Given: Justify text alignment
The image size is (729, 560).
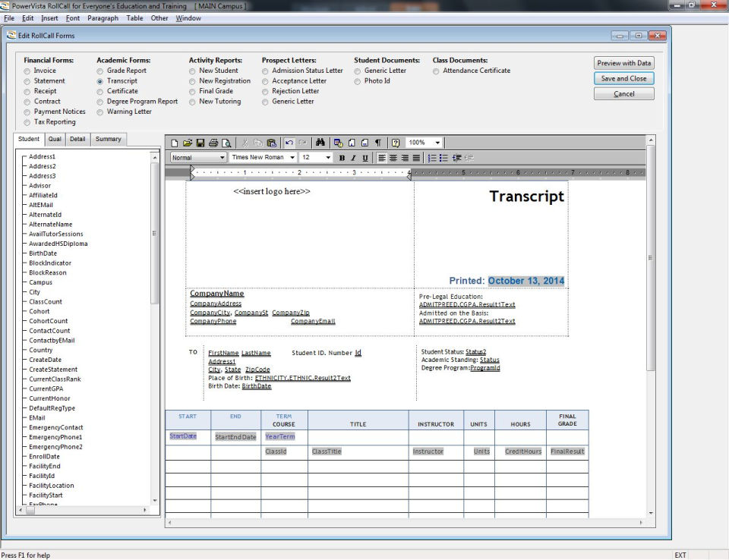Looking at the screenshot, I should (x=417, y=158).
